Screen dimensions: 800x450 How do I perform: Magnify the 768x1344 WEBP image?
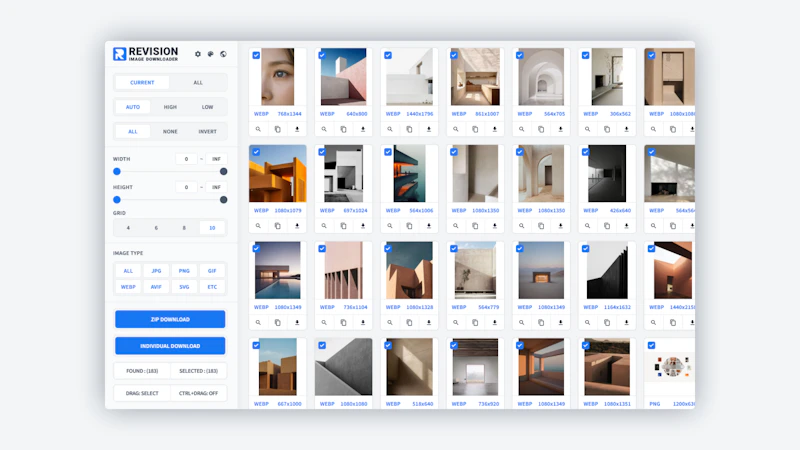pos(258,129)
